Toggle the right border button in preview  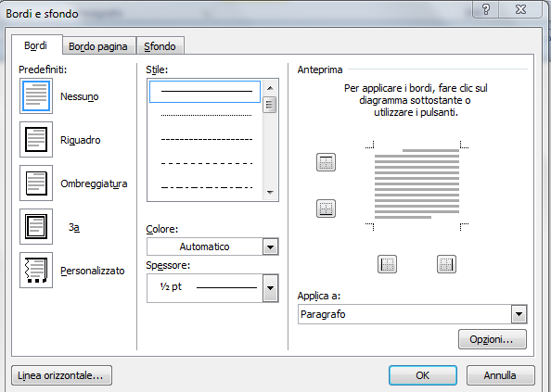(x=446, y=264)
